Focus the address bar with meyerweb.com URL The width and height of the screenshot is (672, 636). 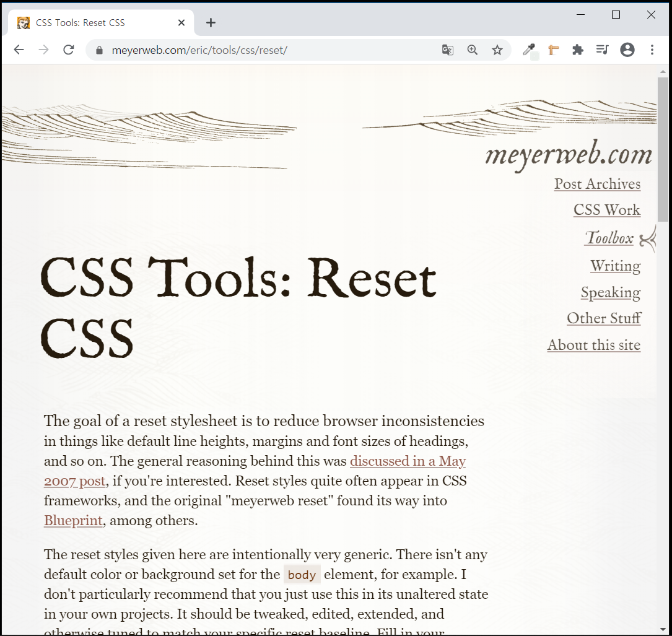pyautogui.click(x=274, y=50)
